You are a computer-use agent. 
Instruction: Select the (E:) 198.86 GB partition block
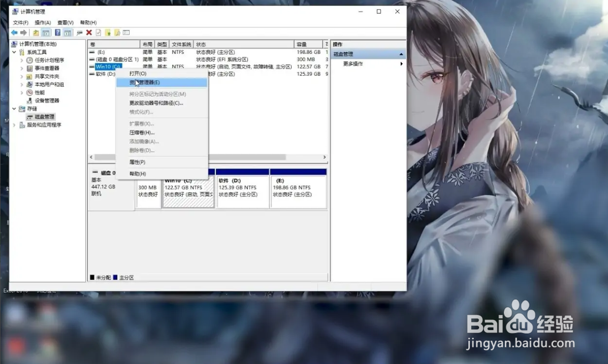[x=298, y=188]
